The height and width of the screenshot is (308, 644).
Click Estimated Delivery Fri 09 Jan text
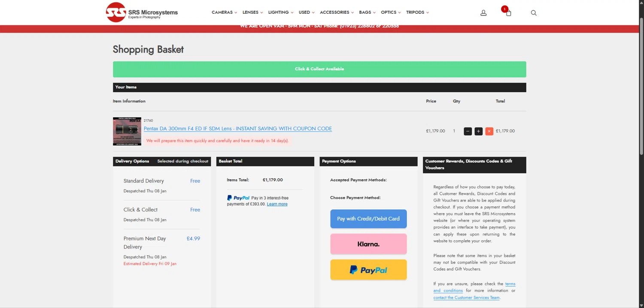point(150,264)
